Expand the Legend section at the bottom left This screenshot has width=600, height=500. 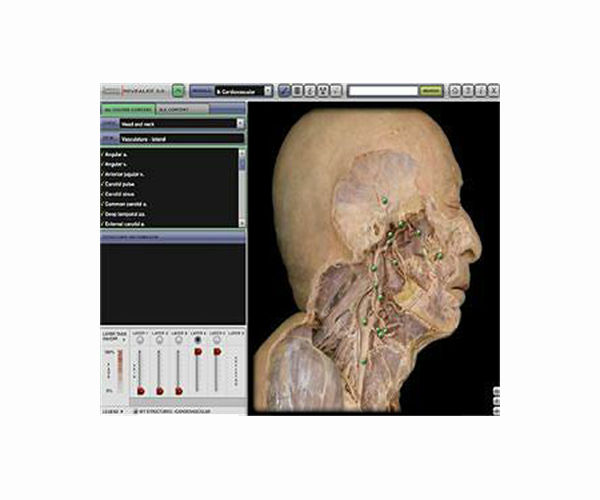112,410
